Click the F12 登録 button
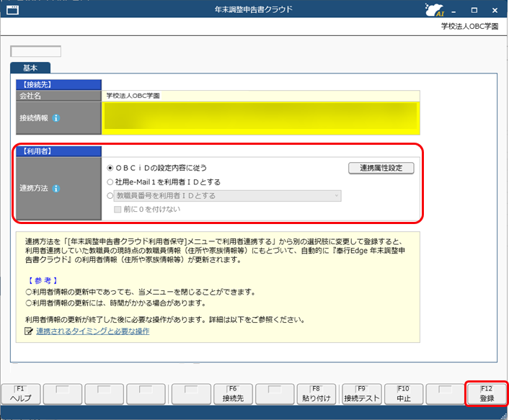The height and width of the screenshot is (420, 509). tap(487, 394)
